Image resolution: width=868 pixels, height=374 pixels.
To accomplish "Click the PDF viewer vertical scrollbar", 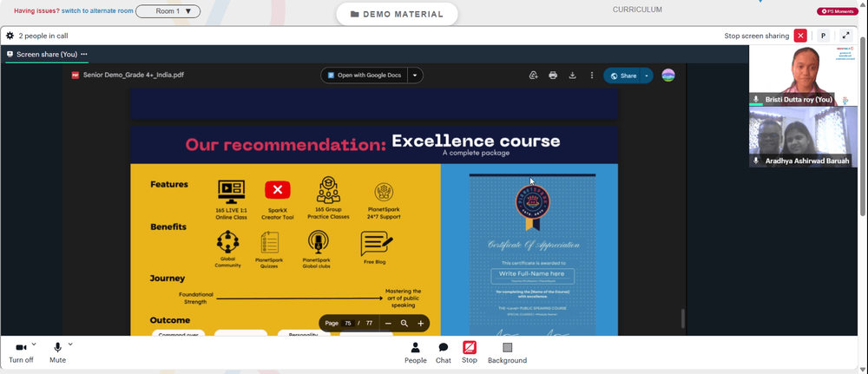I will [x=682, y=318].
